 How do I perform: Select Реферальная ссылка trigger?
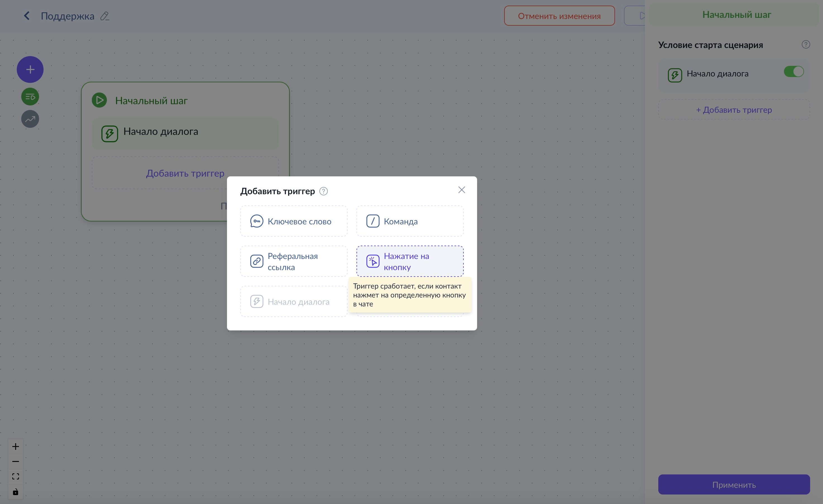(x=294, y=261)
